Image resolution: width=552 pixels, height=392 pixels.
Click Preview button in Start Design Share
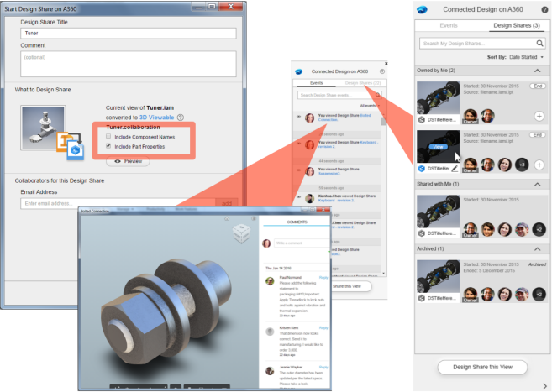click(128, 161)
